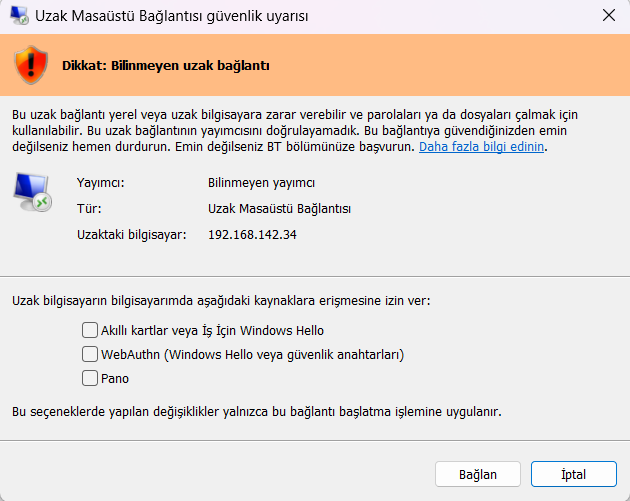Close the security warning dialog window
This screenshot has width=630, height=501.
point(608,16)
